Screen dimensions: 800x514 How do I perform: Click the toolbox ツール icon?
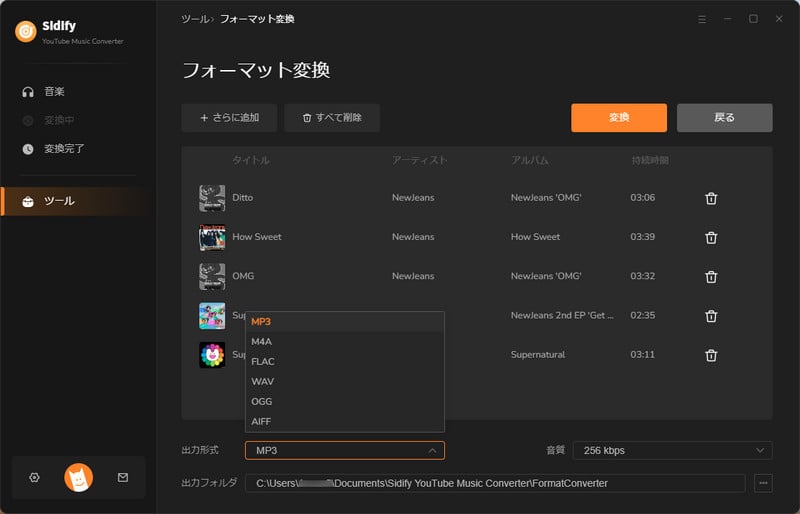click(x=28, y=201)
